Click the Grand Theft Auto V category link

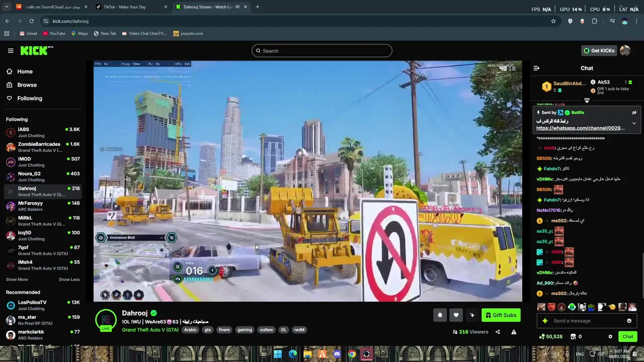tap(150, 330)
